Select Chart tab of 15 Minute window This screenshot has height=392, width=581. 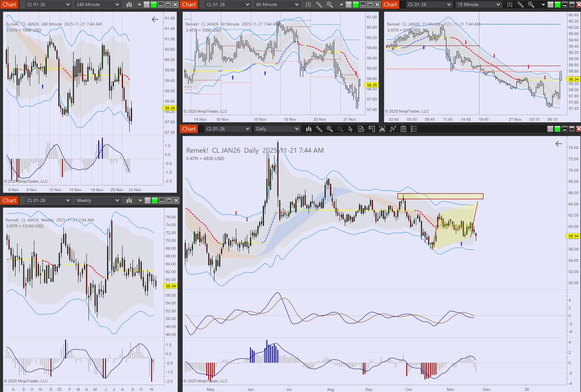(x=390, y=4)
